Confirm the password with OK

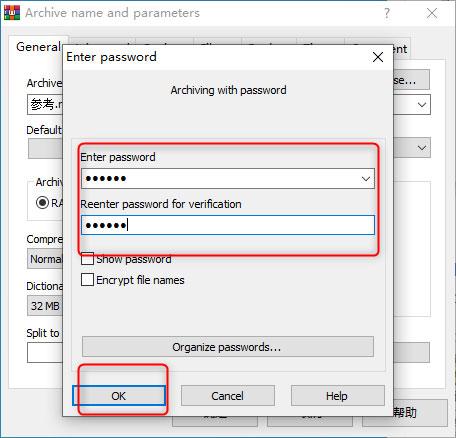[x=119, y=396]
